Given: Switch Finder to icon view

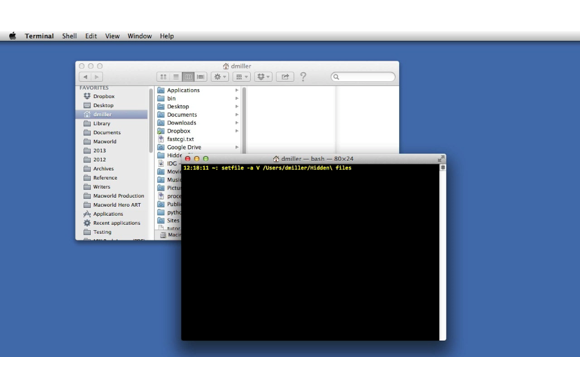Looking at the screenshot, I should [163, 77].
